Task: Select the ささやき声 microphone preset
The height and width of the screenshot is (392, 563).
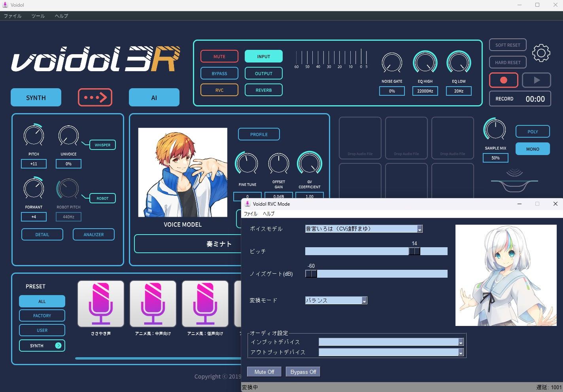Action: click(101, 304)
